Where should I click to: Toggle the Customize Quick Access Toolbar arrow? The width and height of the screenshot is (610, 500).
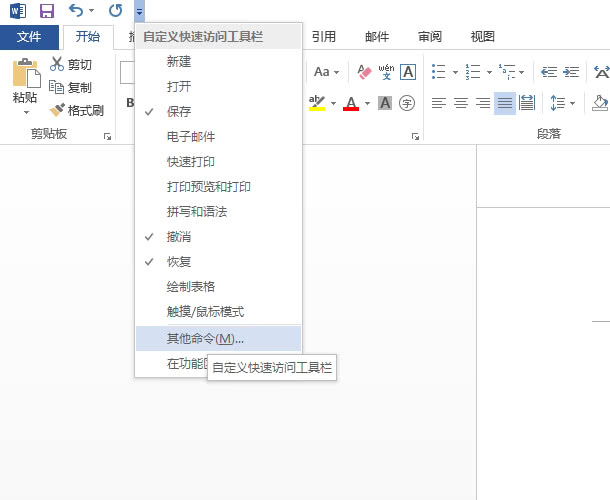139,11
